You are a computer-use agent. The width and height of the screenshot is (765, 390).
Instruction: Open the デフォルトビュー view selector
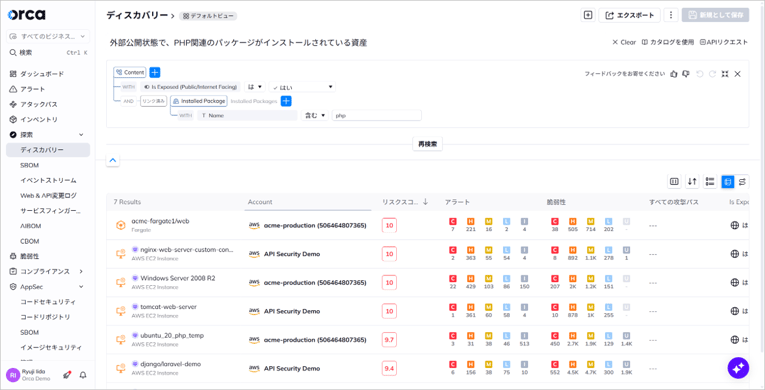point(208,16)
